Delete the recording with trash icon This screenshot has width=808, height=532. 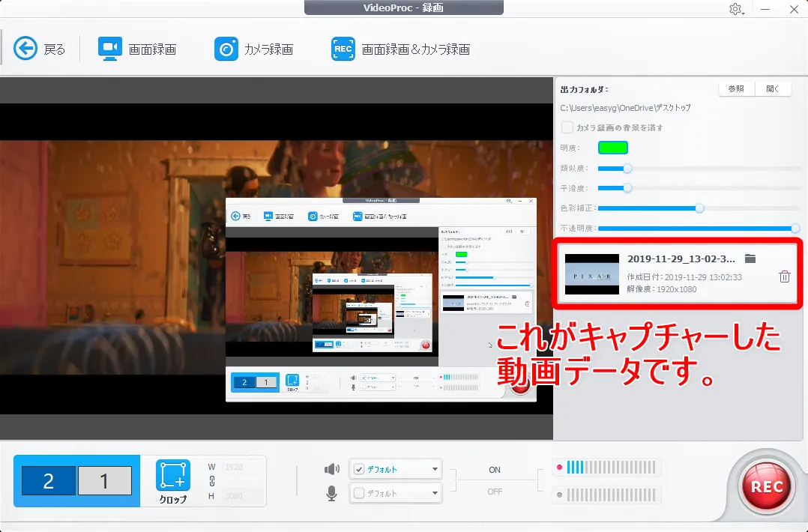784,276
